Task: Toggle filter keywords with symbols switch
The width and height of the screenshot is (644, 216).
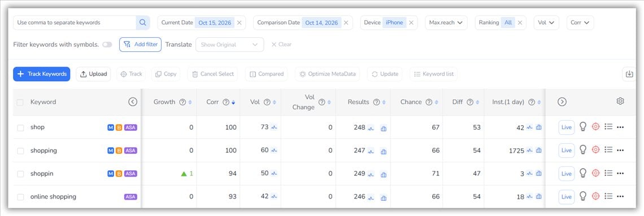Action: (107, 45)
